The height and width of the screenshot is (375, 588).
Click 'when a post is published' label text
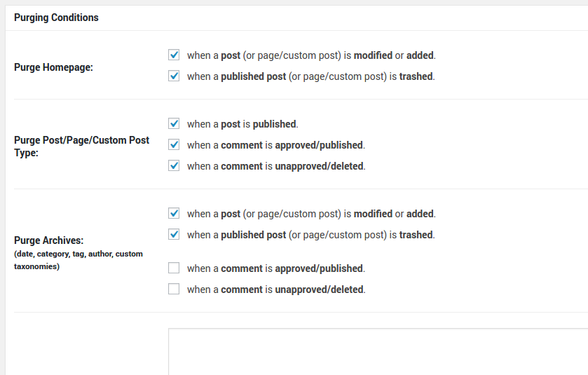[242, 124]
